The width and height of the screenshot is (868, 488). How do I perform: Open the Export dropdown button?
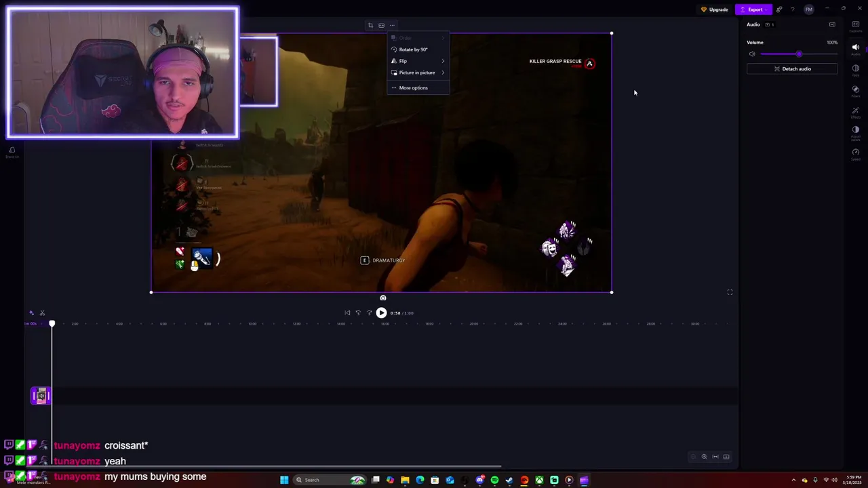pos(753,9)
